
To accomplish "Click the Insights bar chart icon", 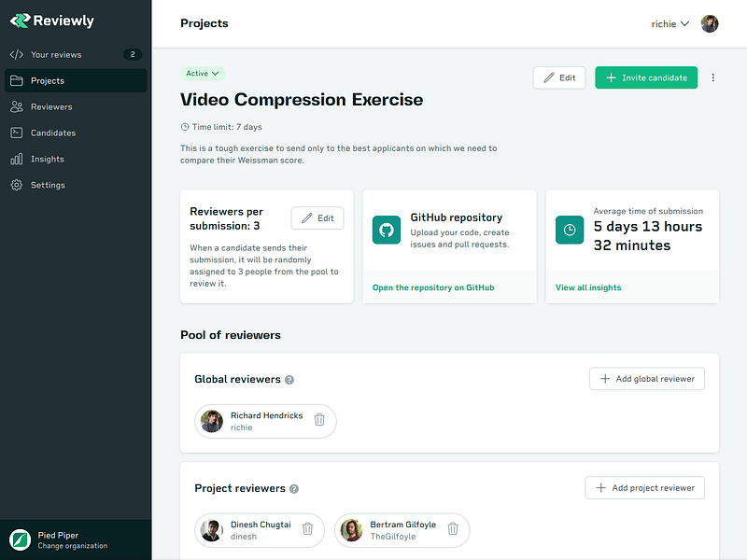I will click(17, 159).
